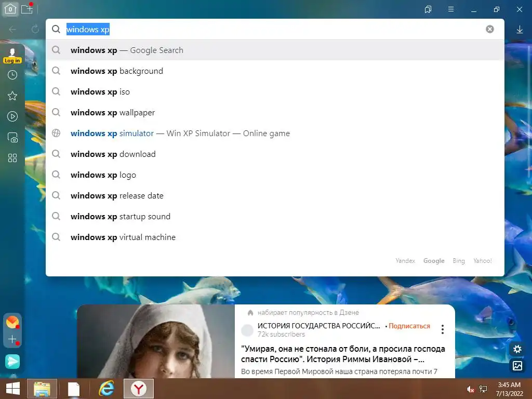Clear the address bar text
This screenshot has width=532, height=399.
pos(489,29)
